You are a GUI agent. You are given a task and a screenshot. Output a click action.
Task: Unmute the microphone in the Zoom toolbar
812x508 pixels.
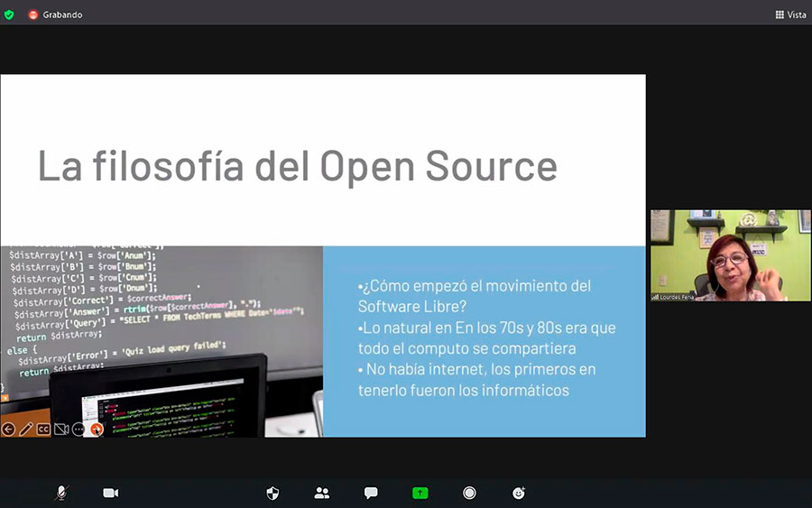61,493
